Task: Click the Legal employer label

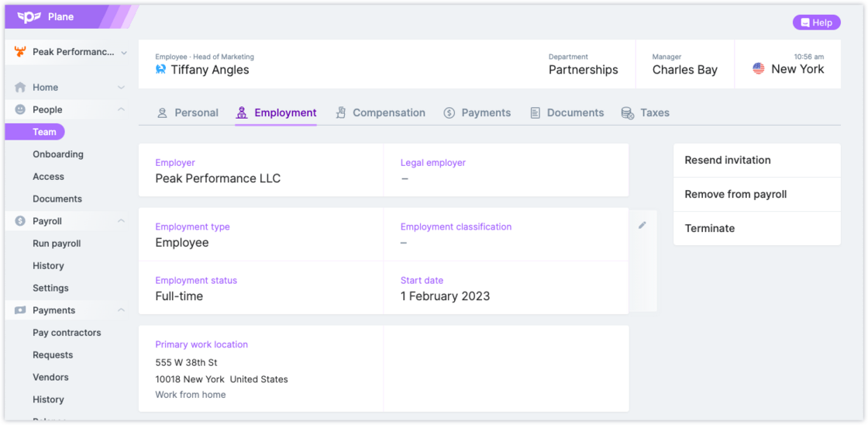Action: tap(433, 163)
